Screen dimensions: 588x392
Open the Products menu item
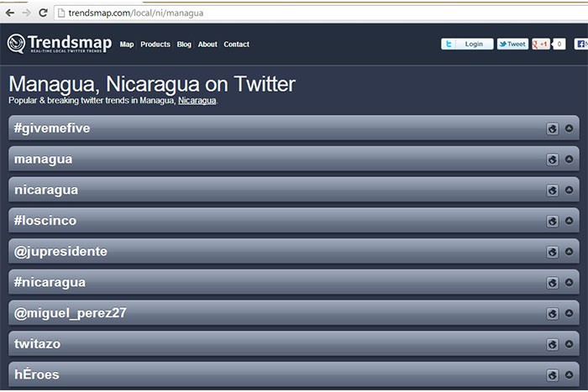point(155,44)
